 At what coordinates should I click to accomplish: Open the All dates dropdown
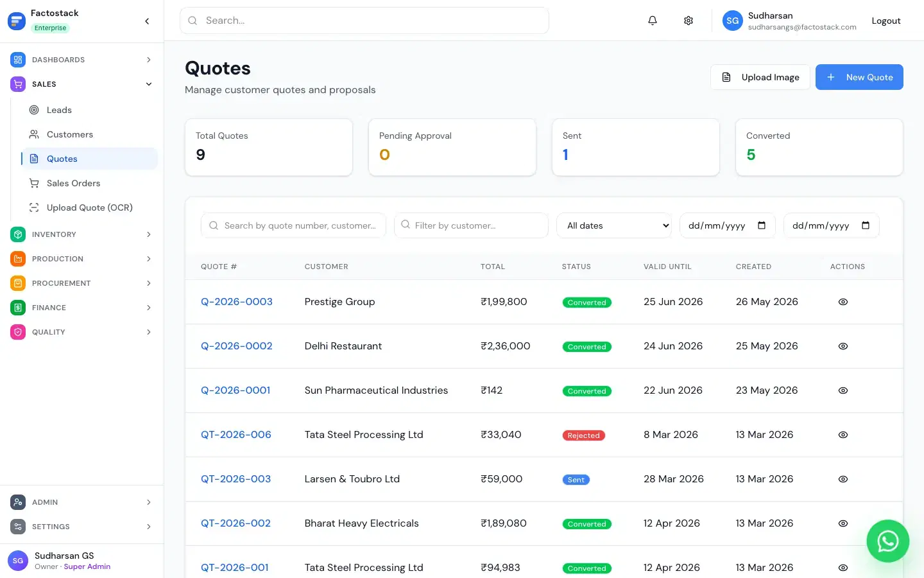614,225
